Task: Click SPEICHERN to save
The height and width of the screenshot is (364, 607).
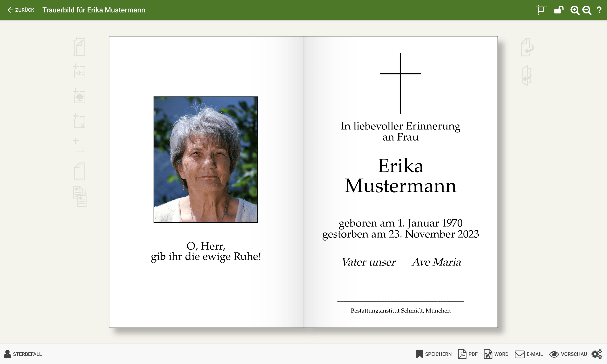Action: coord(434,354)
